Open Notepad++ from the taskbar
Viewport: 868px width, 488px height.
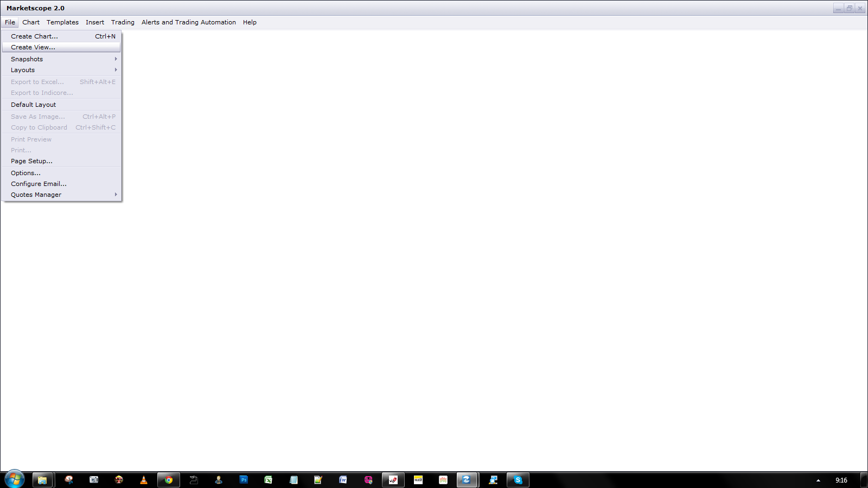tap(318, 480)
